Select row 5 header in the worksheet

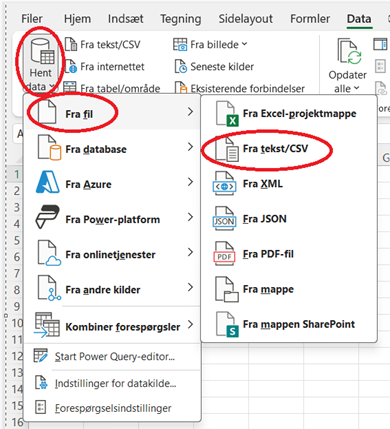point(17,240)
